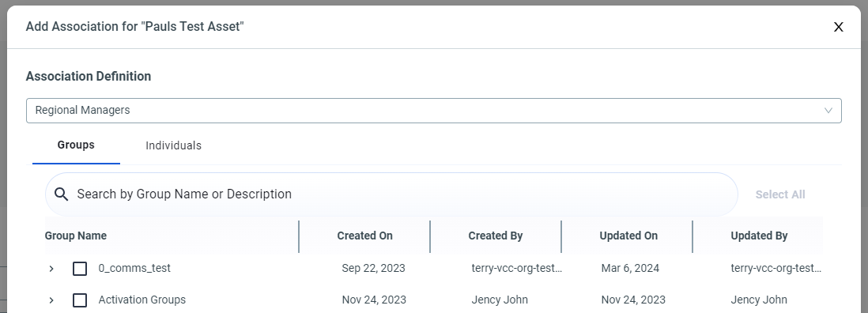Click the magnifier search icon
This screenshot has width=868, height=313.
pos(62,194)
